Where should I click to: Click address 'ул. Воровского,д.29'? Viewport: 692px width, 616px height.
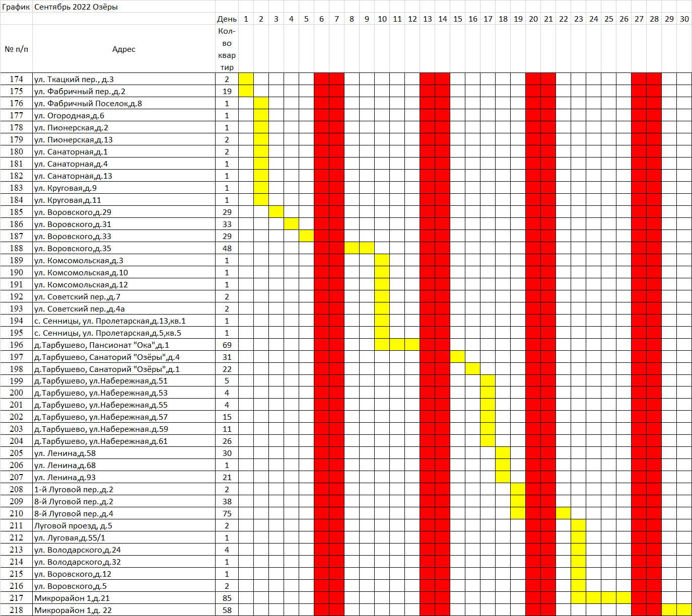tap(124, 212)
